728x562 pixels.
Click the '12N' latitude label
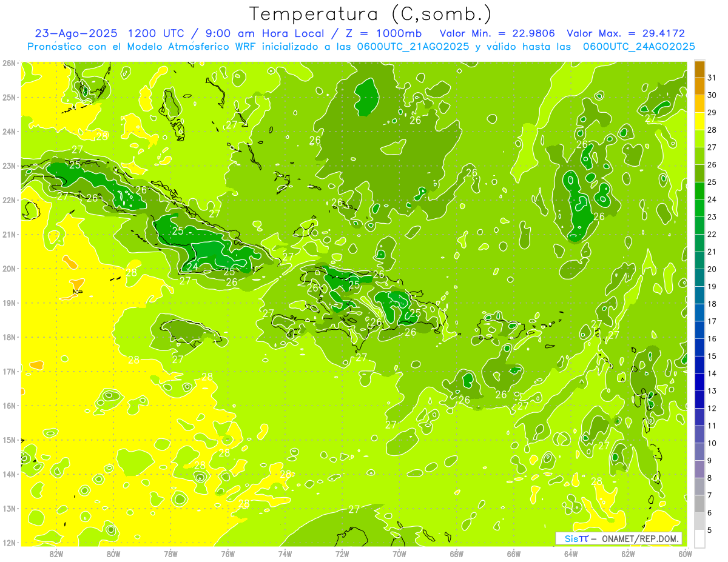8,543
